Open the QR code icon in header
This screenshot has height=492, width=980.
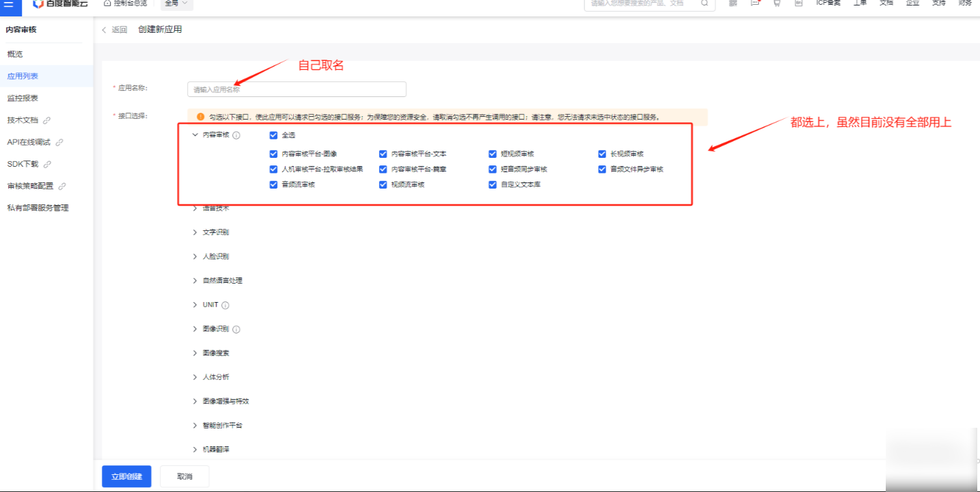point(733,3)
